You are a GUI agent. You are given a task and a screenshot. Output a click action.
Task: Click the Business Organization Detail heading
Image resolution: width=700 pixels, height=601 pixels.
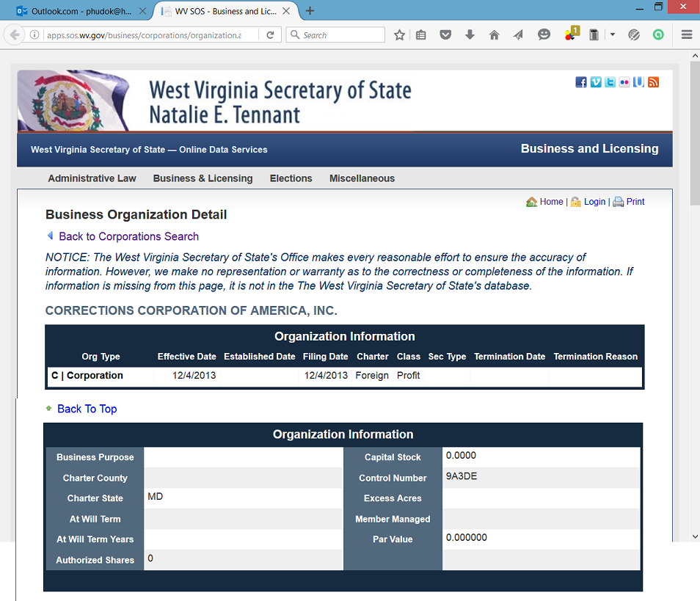[136, 215]
